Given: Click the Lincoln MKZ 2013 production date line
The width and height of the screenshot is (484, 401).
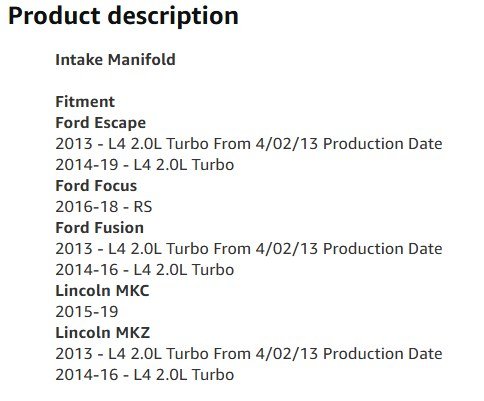Looking at the screenshot, I should (249, 354).
